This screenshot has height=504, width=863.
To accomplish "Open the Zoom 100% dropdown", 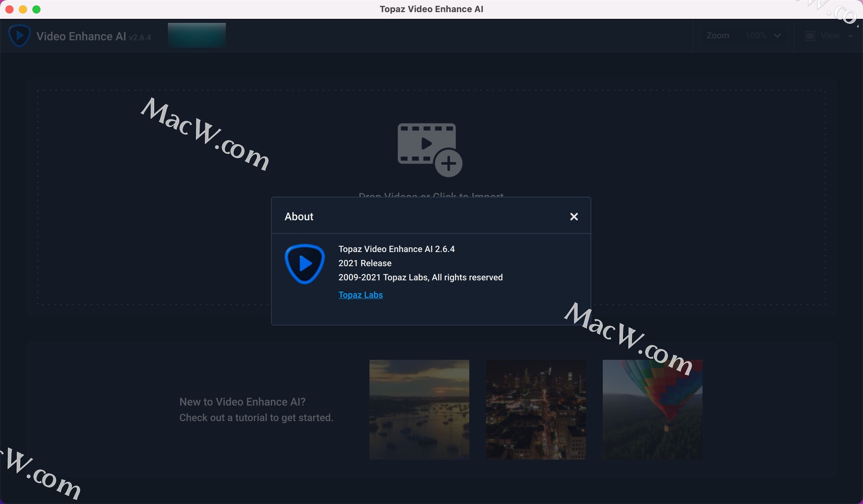I will [743, 35].
